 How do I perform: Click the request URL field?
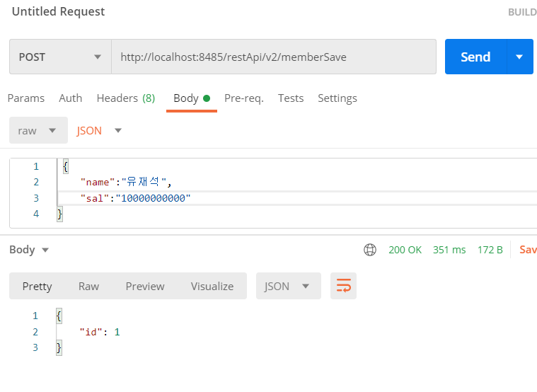coord(274,57)
